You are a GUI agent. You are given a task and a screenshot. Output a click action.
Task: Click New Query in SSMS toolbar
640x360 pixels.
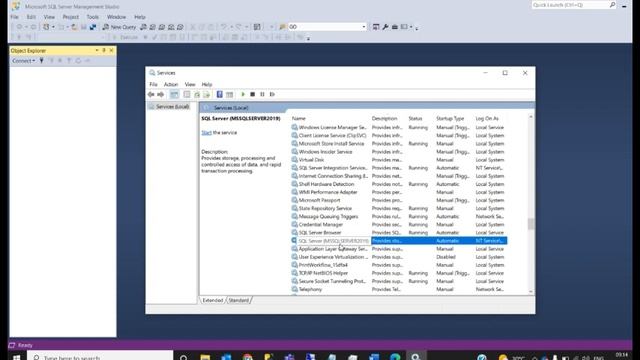pos(119,27)
